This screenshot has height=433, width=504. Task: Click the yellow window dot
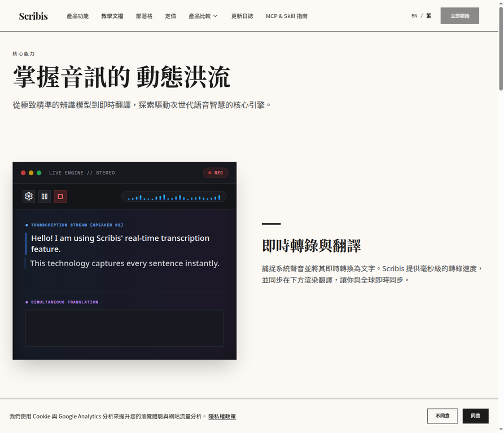(31, 173)
